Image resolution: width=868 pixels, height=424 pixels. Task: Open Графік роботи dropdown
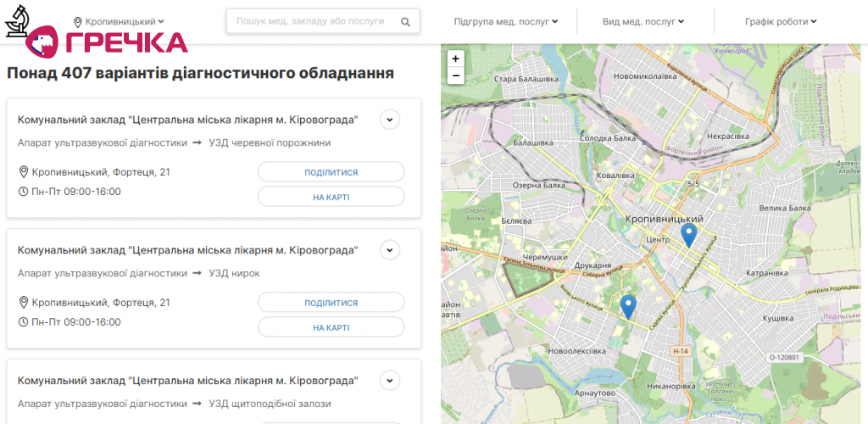[x=781, y=21]
